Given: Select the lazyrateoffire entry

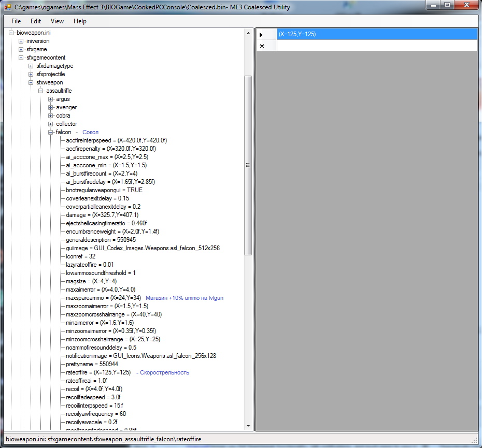Looking at the screenshot, I should coord(90,265).
